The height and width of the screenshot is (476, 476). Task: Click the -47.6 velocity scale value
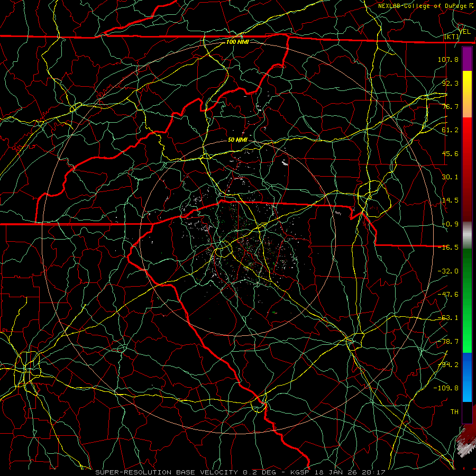click(x=448, y=295)
